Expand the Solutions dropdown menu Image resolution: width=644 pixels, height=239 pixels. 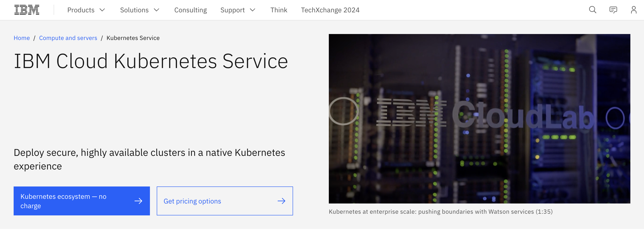point(139,10)
